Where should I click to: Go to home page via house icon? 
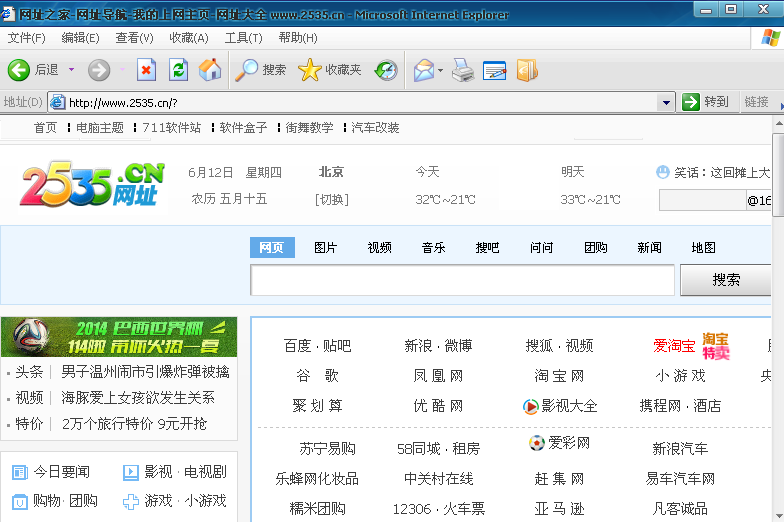tap(210, 70)
